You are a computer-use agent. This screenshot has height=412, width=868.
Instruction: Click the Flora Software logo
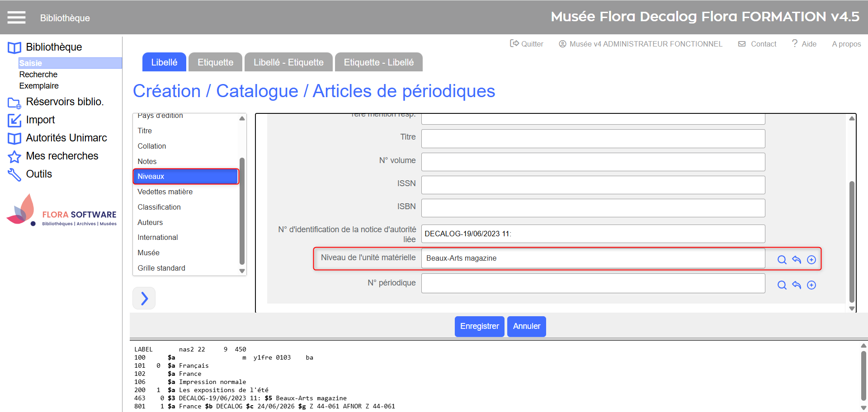pyautogui.click(x=62, y=211)
